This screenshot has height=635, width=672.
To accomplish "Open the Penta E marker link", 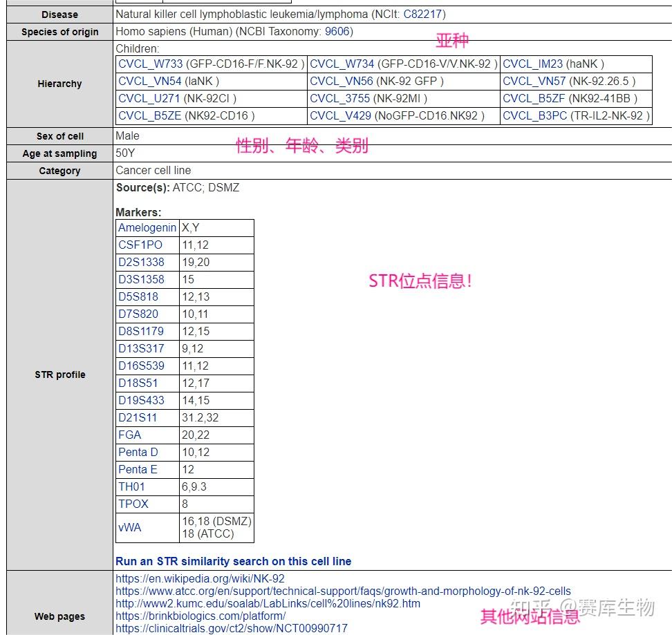I will (136, 469).
